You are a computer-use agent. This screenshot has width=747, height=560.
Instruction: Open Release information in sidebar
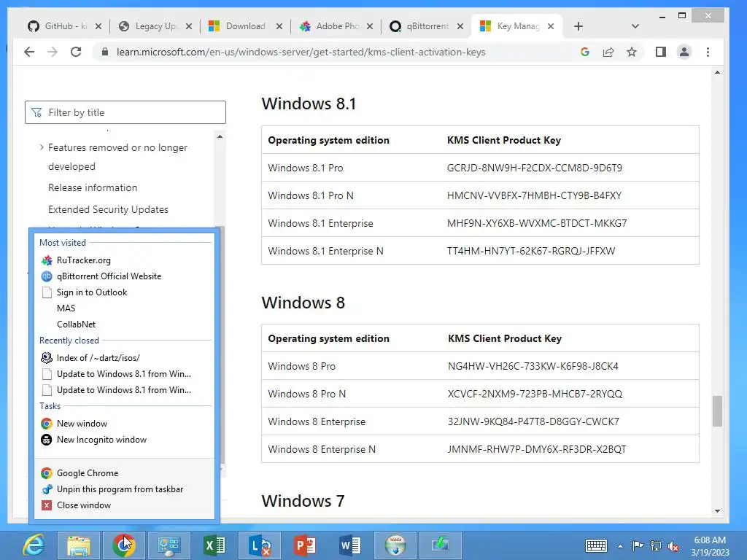[93, 187]
